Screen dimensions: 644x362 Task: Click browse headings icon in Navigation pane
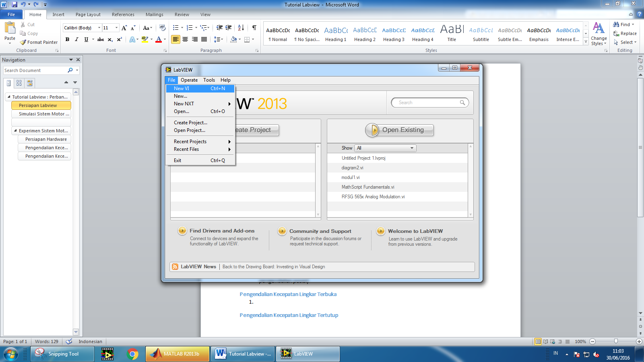click(9, 83)
